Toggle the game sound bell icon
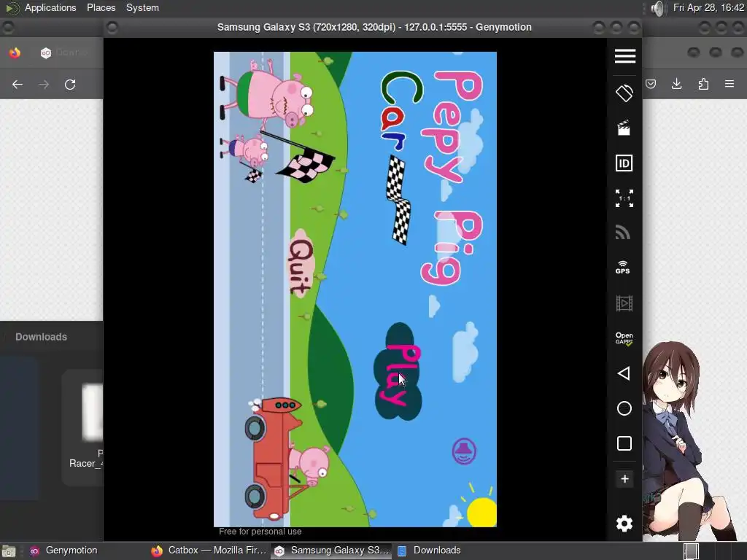This screenshot has height=560, width=747. pos(463,451)
